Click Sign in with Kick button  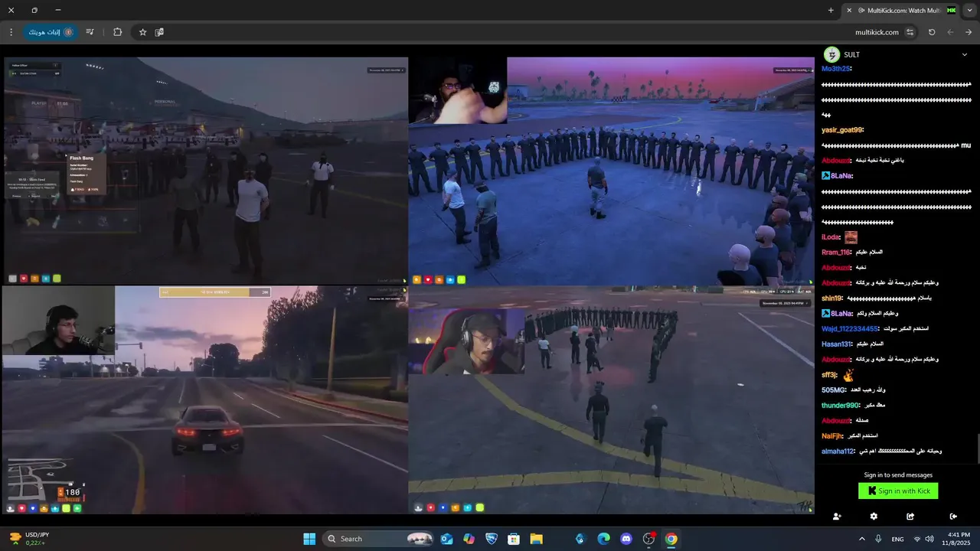(x=898, y=491)
